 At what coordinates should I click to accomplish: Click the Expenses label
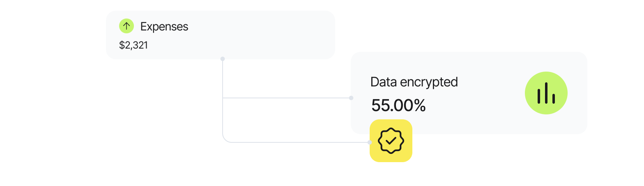tap(164, 27)
